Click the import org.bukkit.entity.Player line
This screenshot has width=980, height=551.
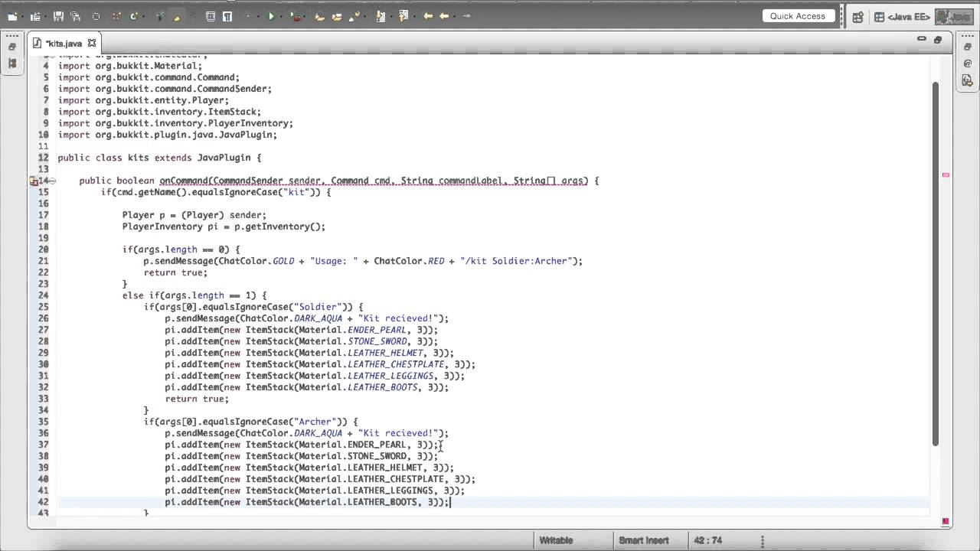[x=143, y=100]
